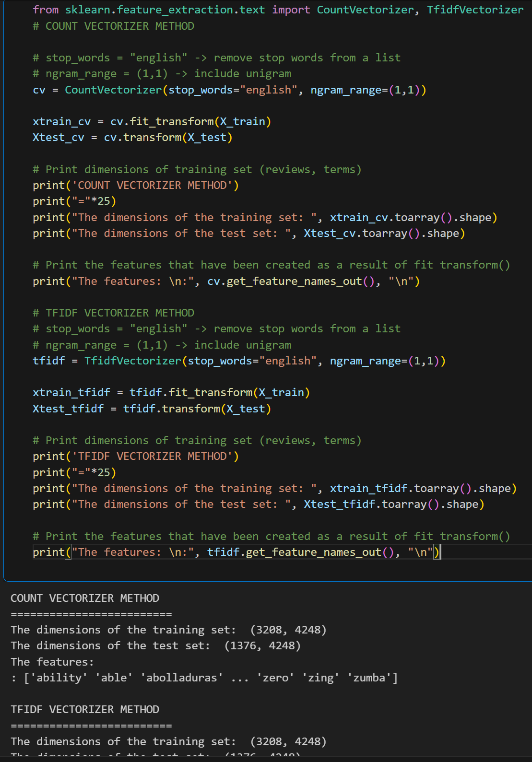Click the '# TFIDF VECTORIZER METHOD' comment

[x=113, y=313]
